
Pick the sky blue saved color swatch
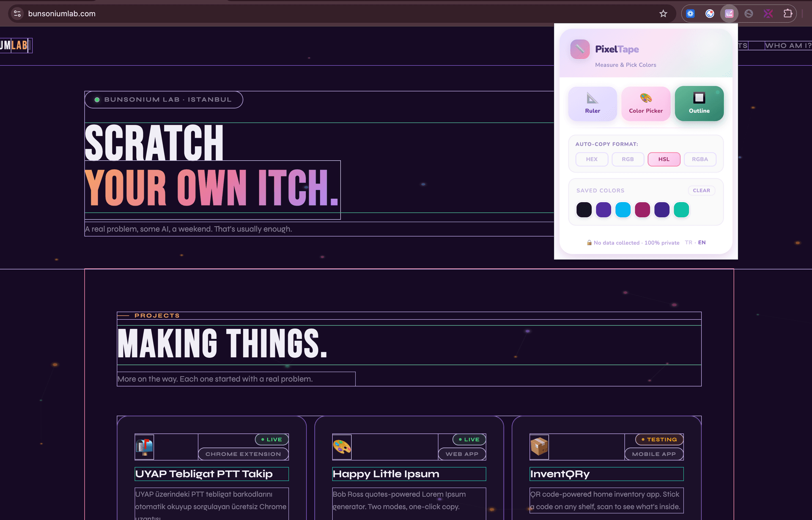click(623, 210)
